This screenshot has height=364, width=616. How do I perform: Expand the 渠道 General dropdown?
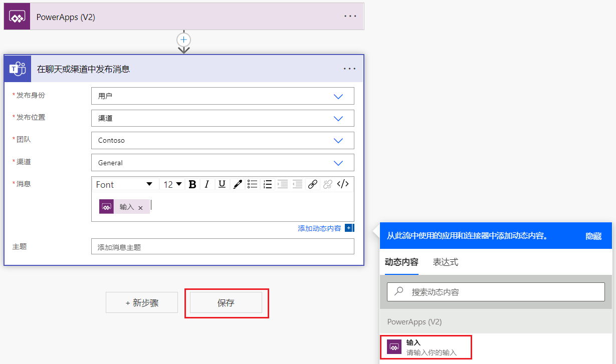(x=338, y=163)
